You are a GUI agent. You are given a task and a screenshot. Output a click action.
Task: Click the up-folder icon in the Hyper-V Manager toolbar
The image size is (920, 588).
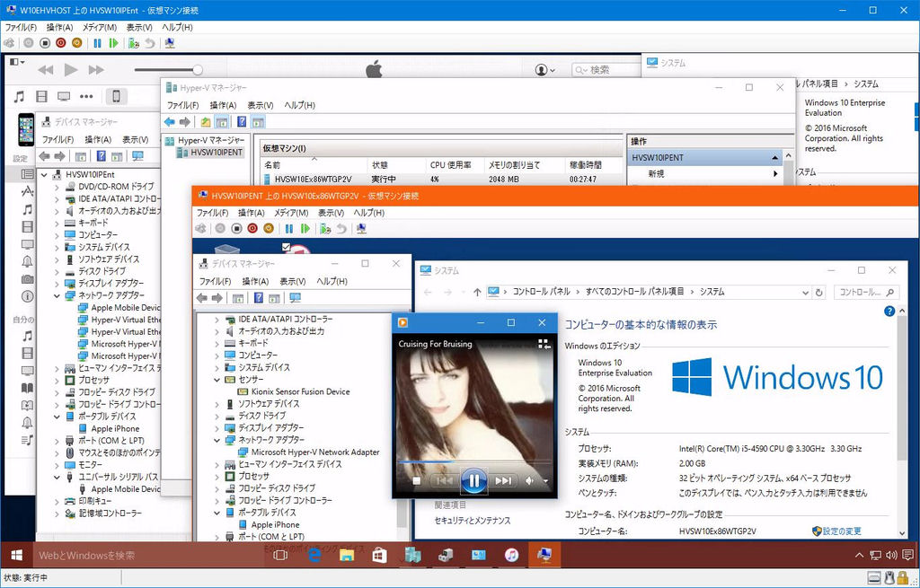pyautogui.click(x=206, y=122)
